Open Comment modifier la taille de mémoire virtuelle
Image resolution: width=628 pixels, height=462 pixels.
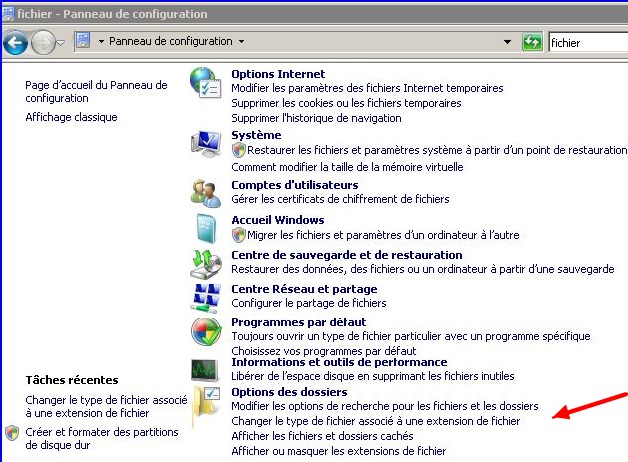pyautogui.click(x=347, y=167)
